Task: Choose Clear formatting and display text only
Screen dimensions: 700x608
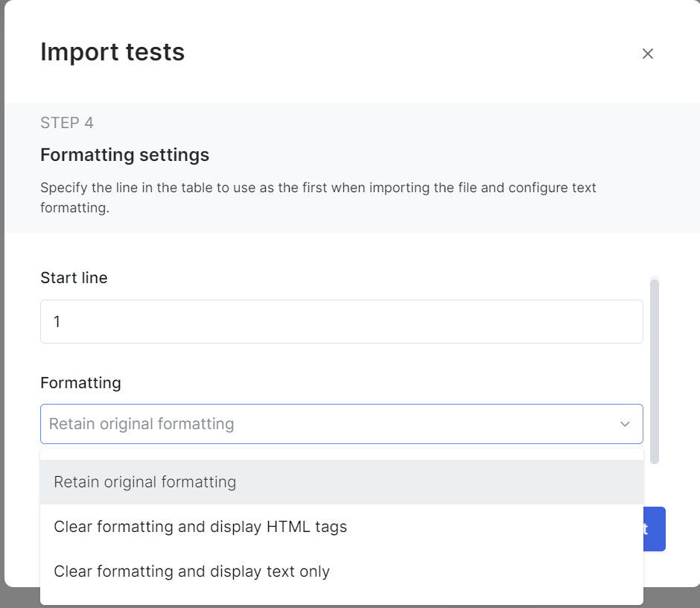Action: (342, 571)
